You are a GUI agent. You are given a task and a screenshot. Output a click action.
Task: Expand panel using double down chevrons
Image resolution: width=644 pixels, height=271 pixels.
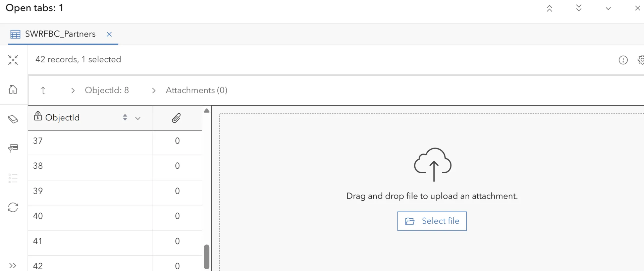[579, 8]
